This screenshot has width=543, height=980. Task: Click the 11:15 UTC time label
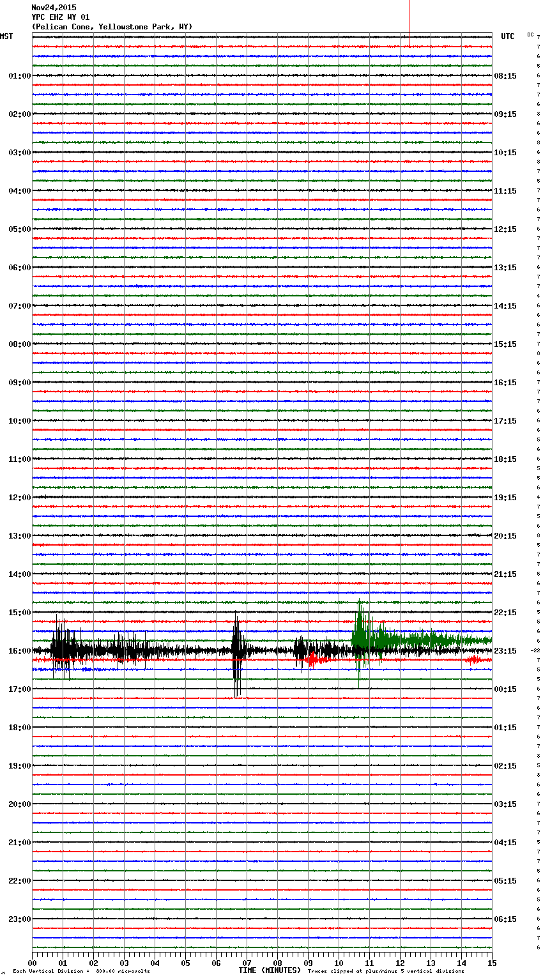pyautogui.click(x=505, y=191)
